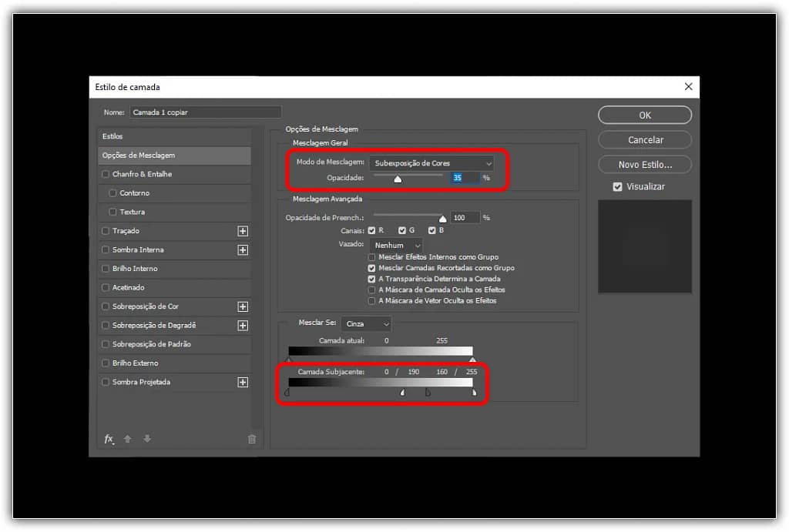Click the trash icon to delete effect
The image size is (789, 532).
pyautogui.click(x=251, y=439)
